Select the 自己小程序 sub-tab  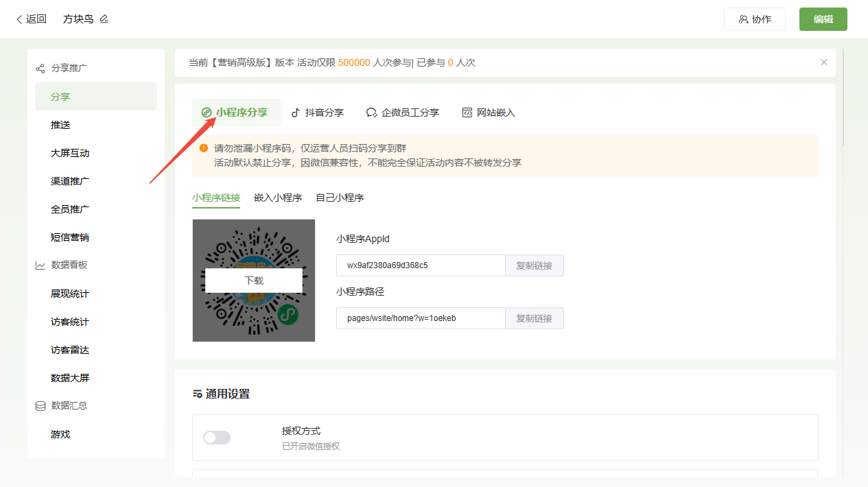340,198
